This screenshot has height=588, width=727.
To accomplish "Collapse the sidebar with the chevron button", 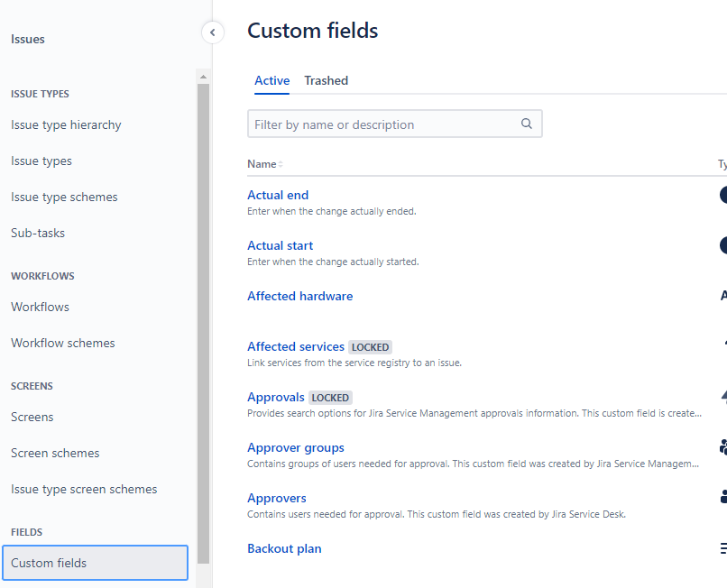I will 212,32.
